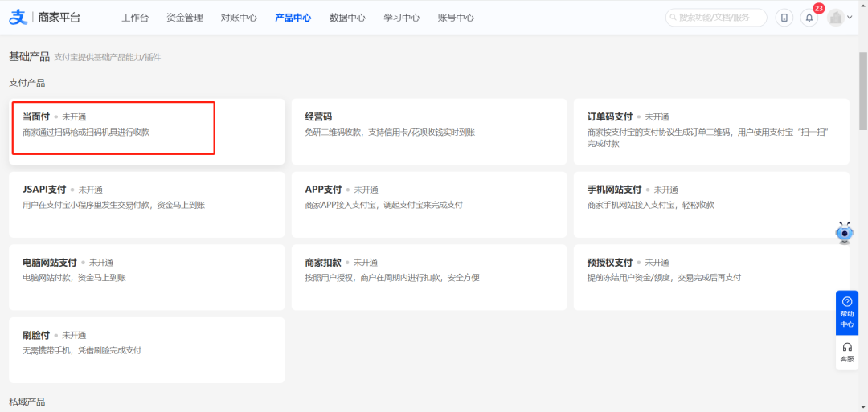Click text 商家通过扫码枪或扫码机具进行收款
This screenshot has height=412, width=868.
click(x=86, y=133)
